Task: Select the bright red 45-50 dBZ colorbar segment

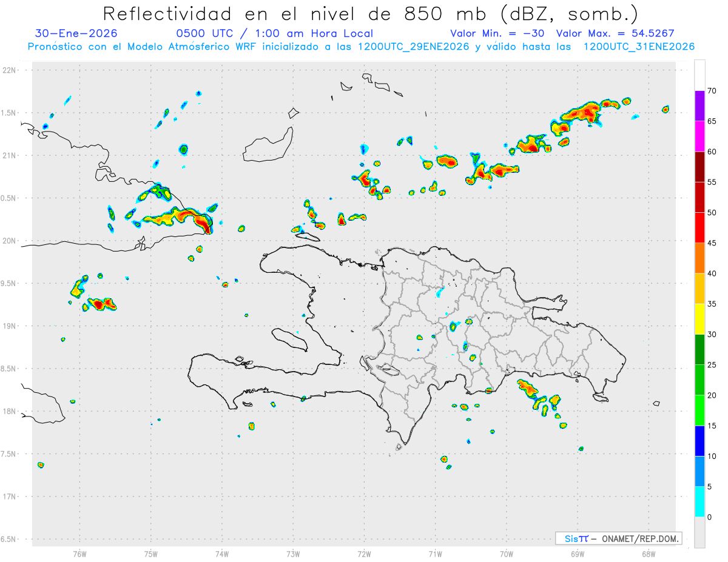Action: [699, 228]
